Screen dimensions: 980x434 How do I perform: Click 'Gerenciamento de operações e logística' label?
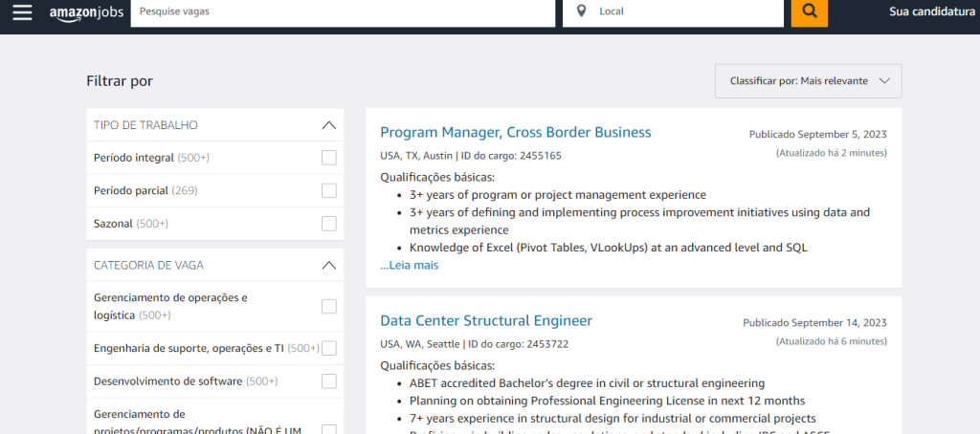[x=170, y=307]
